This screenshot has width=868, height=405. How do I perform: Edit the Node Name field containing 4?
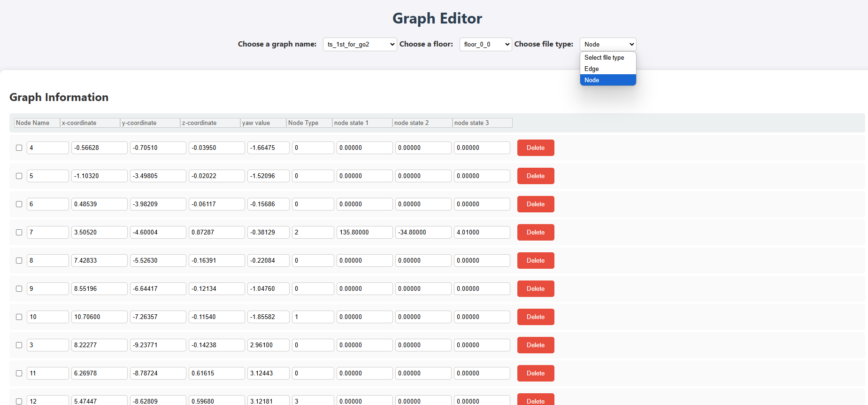click(48, 148)
